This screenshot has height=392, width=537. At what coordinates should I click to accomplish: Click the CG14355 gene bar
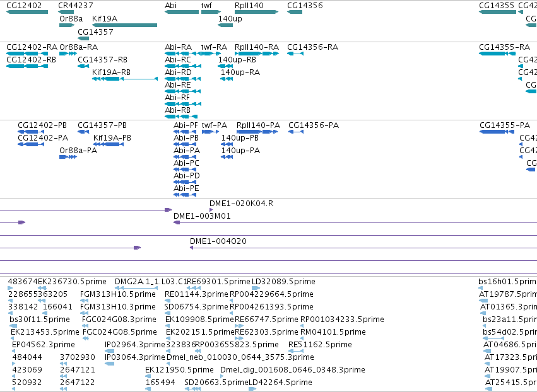coord(498,12)
